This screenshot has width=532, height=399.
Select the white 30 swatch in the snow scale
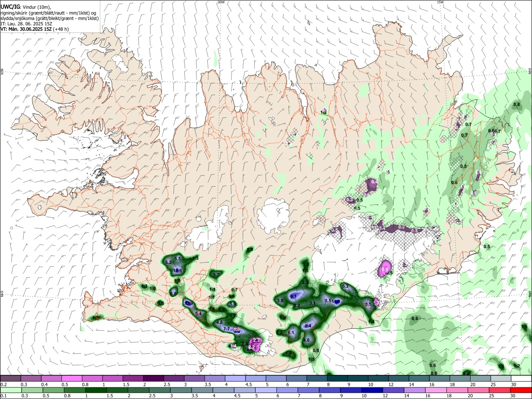pyautogui.click(x=521, y=378)
